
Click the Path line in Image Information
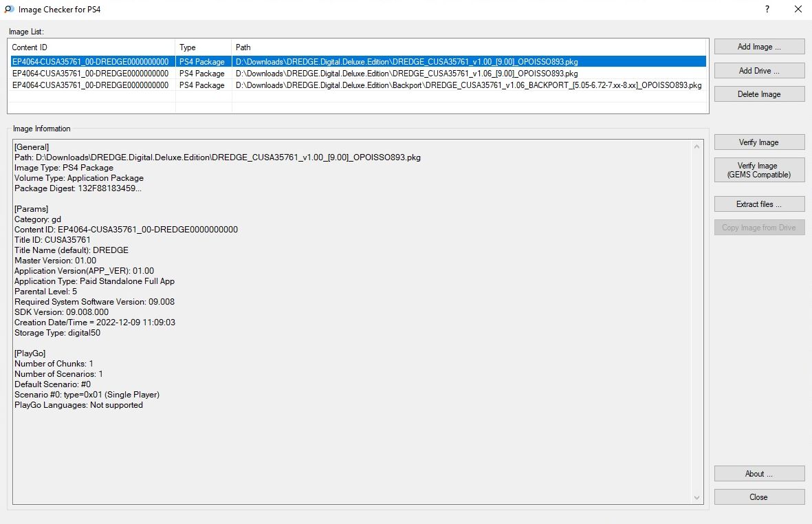tap(217, 157)
